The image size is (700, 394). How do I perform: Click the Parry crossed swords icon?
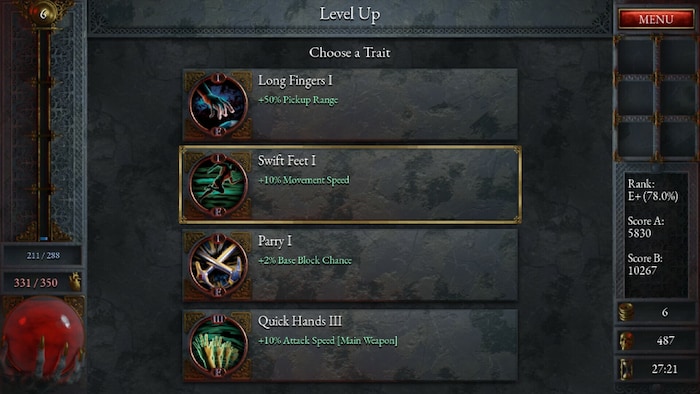tap(218, 265)
